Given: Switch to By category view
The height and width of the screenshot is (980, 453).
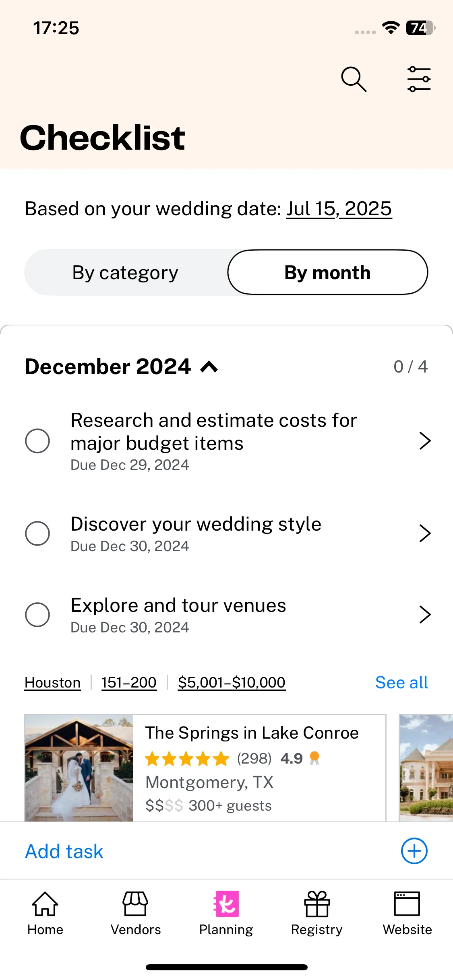Looking at the screenshot, I should point(125,272).
